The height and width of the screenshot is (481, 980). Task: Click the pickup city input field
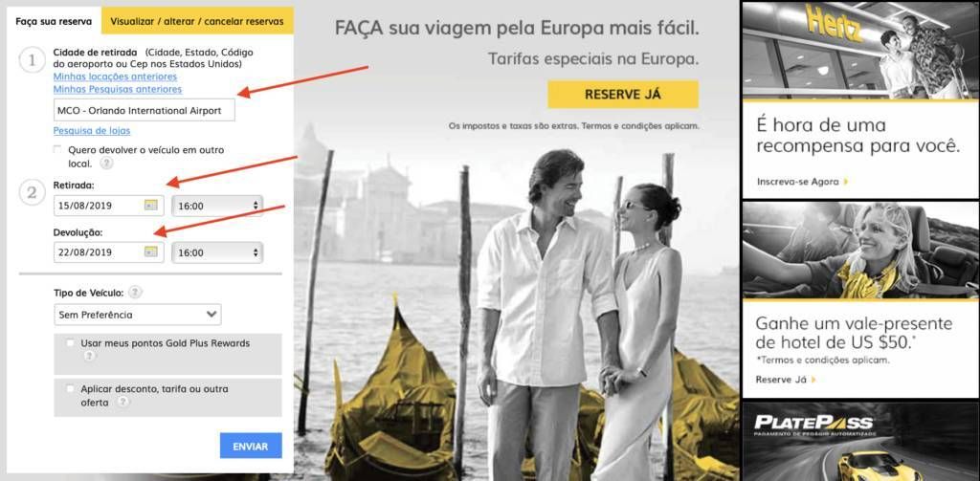tap(145, 111)
